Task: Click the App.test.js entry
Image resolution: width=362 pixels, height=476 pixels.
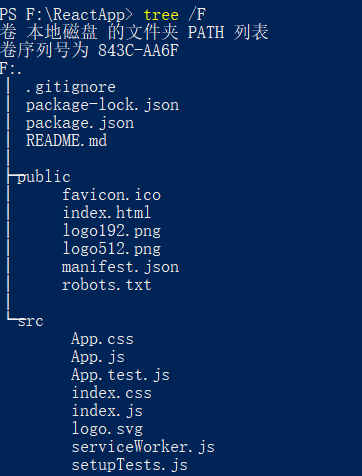Action: 120,375
